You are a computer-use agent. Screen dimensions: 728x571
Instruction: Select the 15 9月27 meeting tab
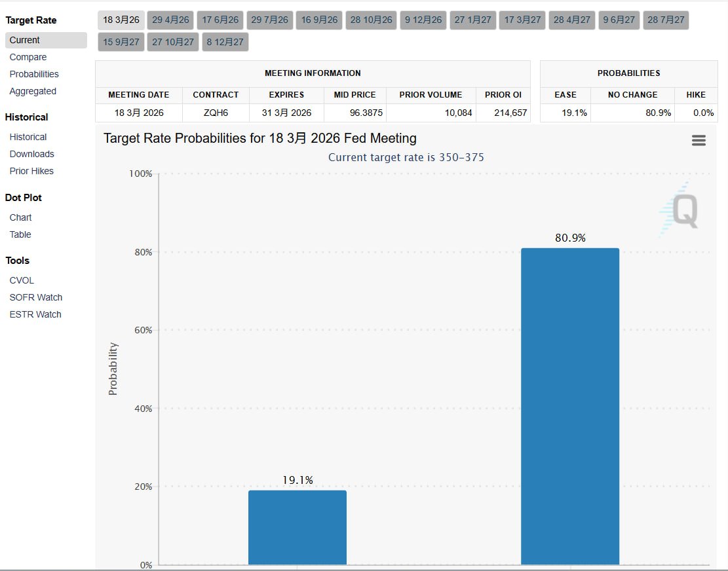click(121, 42)
